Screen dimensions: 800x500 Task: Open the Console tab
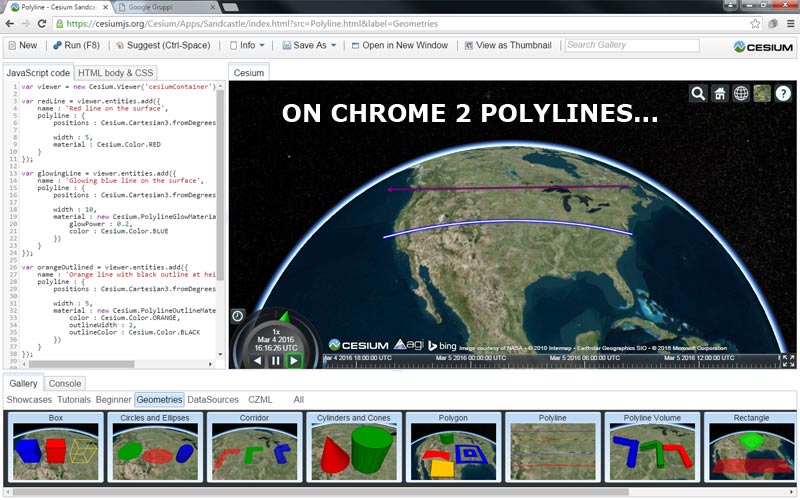pos(65,383)
